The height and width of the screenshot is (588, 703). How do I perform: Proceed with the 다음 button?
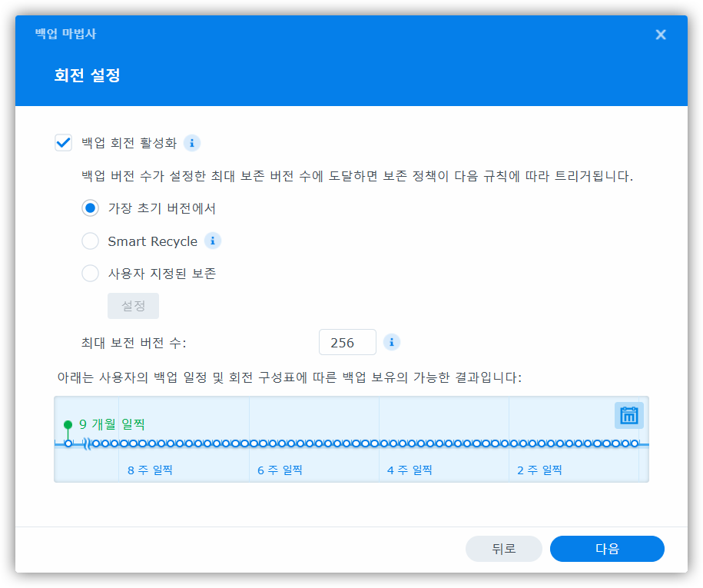(x=607, y=549)
